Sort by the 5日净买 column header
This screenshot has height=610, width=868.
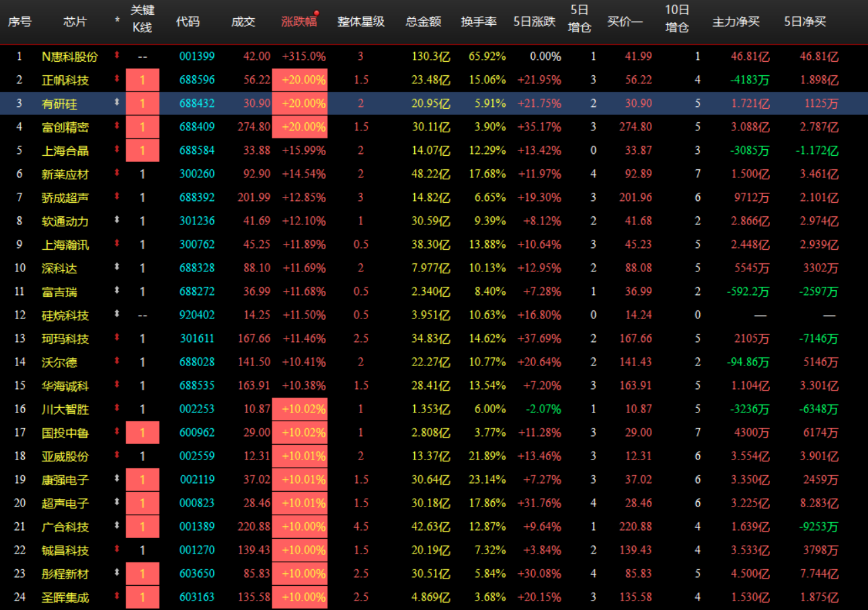[805, 21]
